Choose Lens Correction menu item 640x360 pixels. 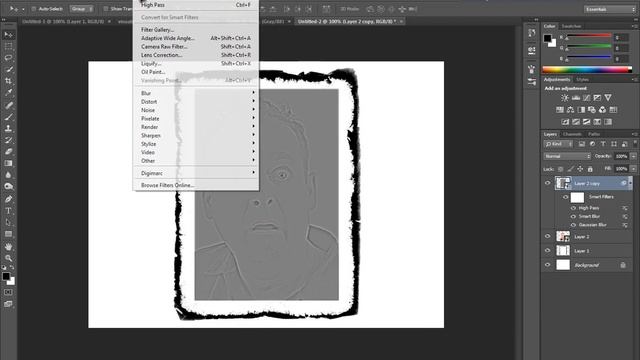click(x=162, y=55)
